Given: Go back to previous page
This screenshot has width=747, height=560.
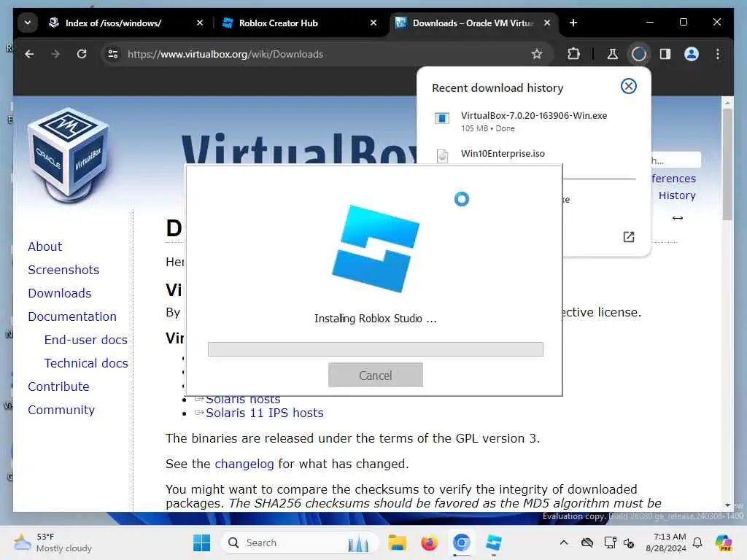Looking at the screenshot, I should 29,54.
